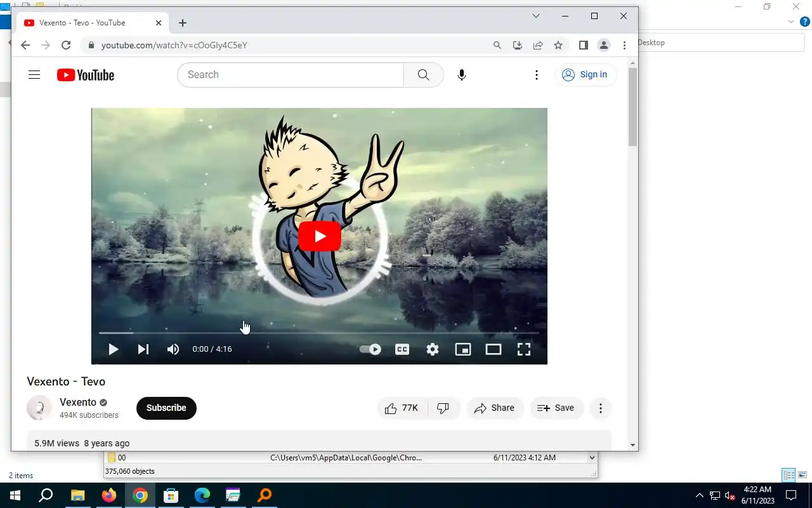Select the Vexento - Tevo - YouTube tab
The width and height of the screenshot is (812, 508).
pyautogui.click(x=93, y=23)
